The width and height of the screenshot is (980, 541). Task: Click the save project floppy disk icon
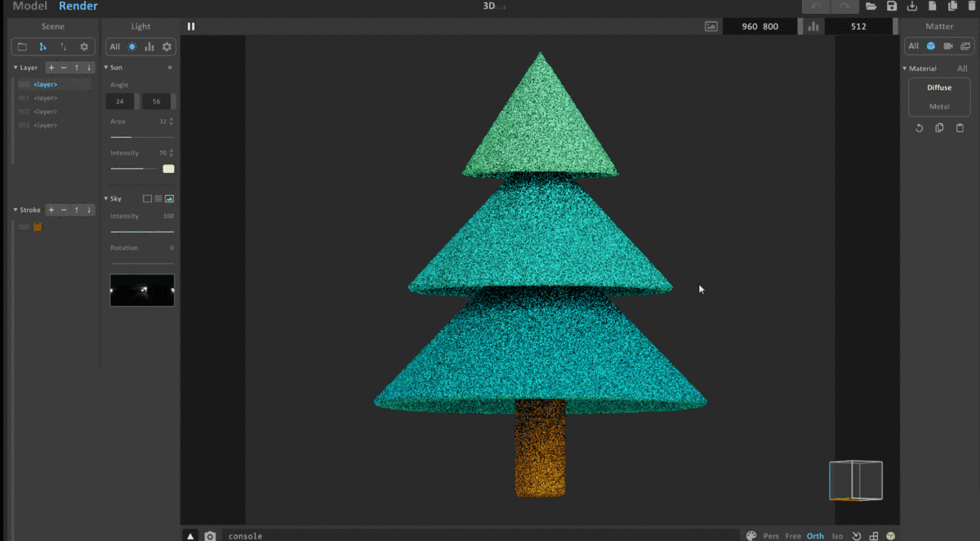coord(892,7)
